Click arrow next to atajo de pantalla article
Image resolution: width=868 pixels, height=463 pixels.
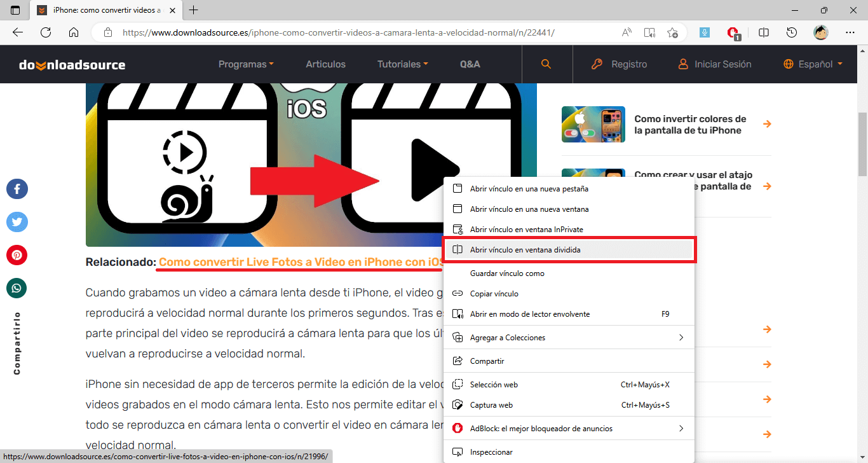click(x=767, y=186)
